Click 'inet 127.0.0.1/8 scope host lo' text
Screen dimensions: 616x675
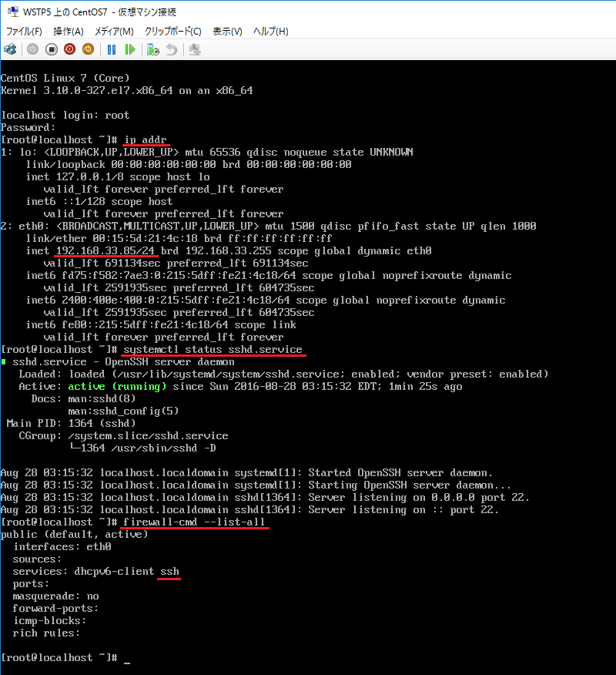point(118,176)
